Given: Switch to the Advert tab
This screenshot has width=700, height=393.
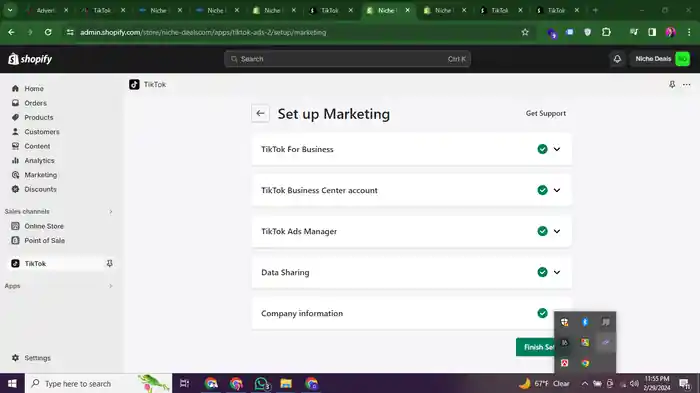Looking at the screenshot, I should (x=45, y=10).
